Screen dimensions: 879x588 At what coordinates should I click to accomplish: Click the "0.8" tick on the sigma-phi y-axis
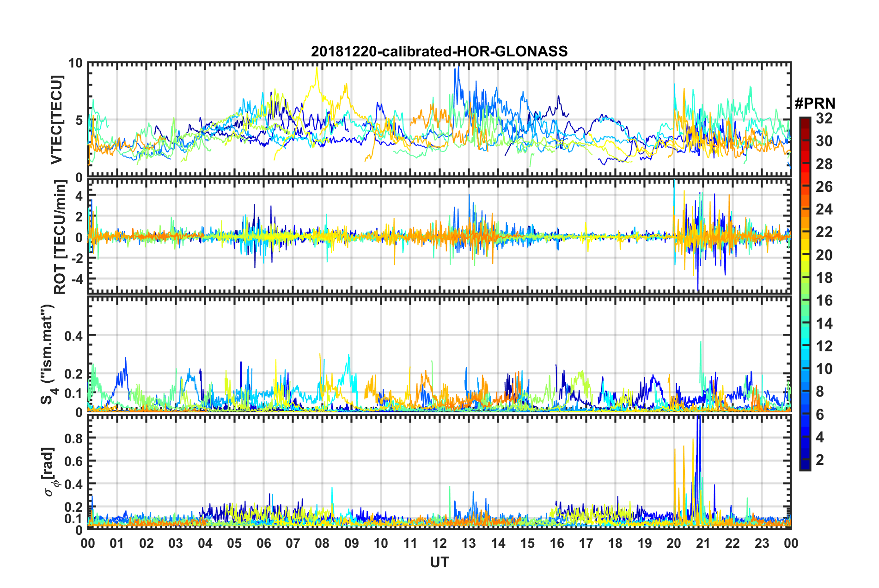73,438
